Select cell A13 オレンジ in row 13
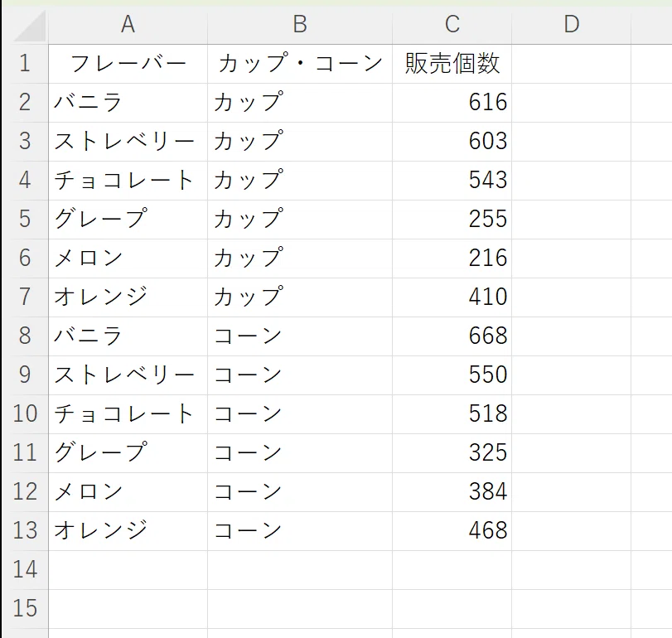Image resolution: width=672 pixels, height=638 pixels. tap(128, 531)
